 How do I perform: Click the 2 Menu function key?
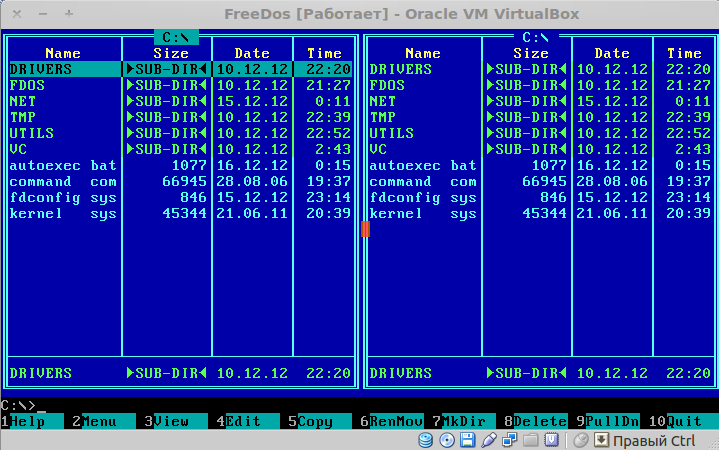(x=104, y=421)
